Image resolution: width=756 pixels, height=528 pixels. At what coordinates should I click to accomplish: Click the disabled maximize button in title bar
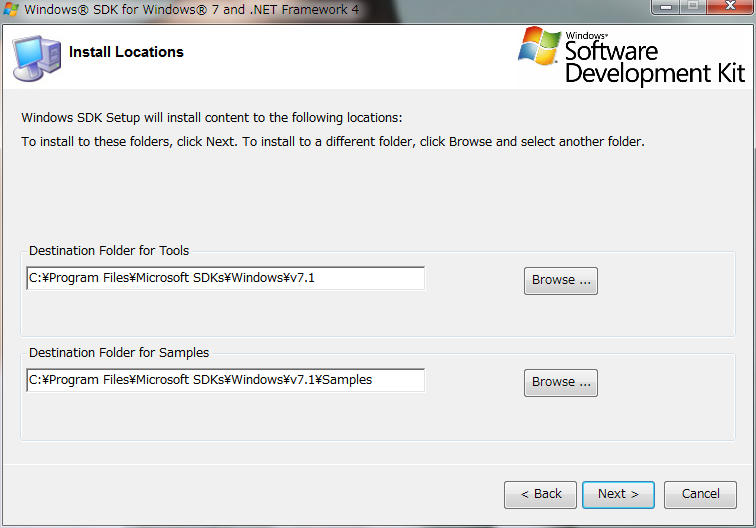pos(693,7)
